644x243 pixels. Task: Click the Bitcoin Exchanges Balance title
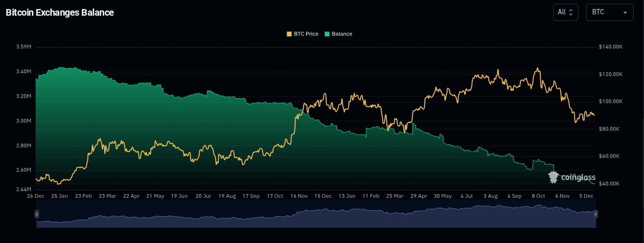click(60, 13)
